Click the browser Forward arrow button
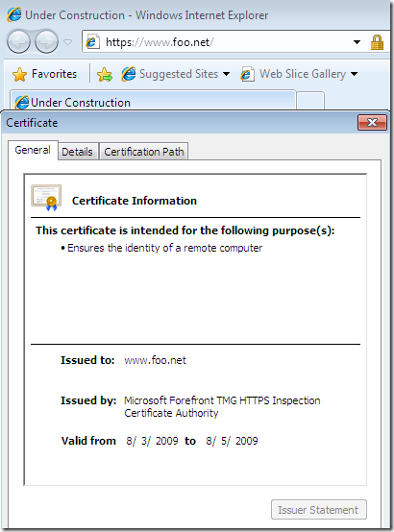The image size is (394, 532). point(46,41)
